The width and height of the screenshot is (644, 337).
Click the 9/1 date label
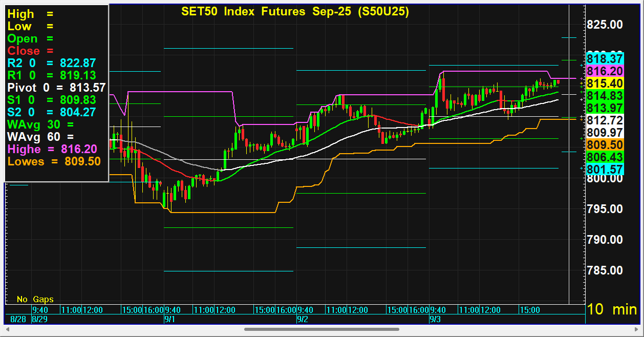(x=170, y=319)
